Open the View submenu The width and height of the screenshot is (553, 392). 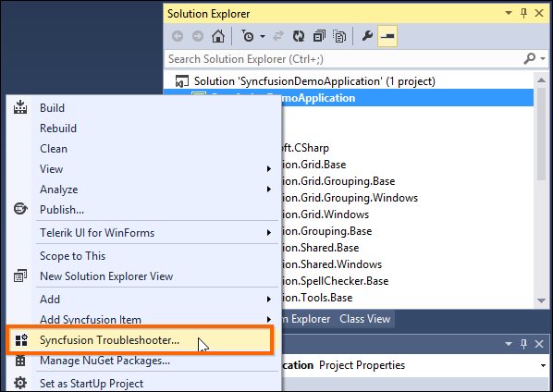[x=51, y=169]
